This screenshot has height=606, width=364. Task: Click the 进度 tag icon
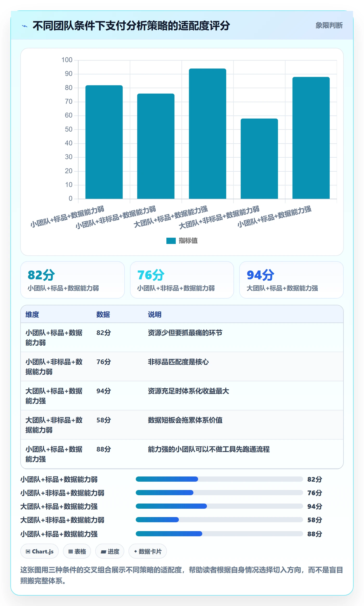(103, 551)
